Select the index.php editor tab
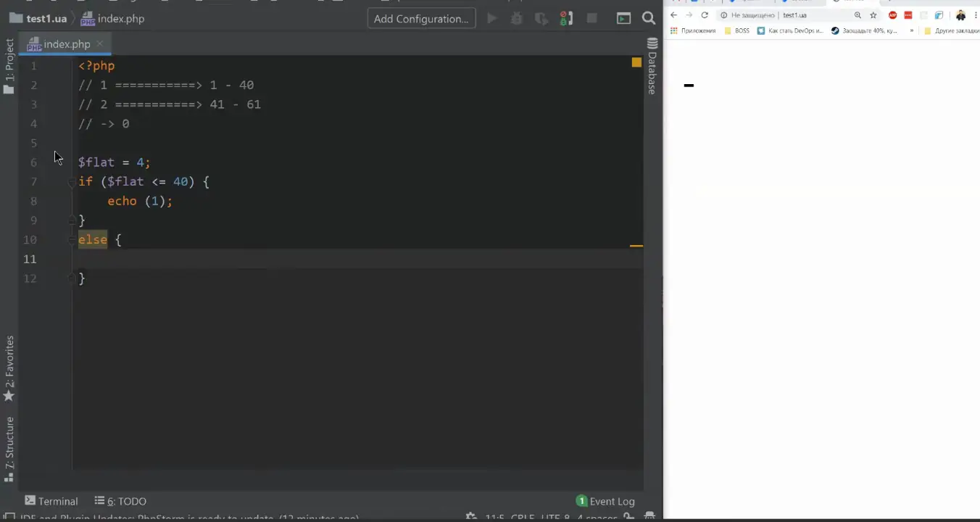980x522 pixels. tap(66, 44)
